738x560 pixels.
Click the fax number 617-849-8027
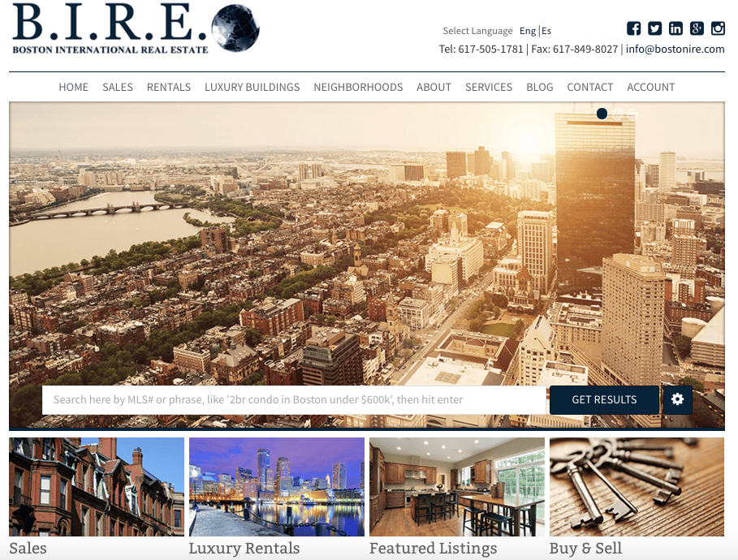585,49
